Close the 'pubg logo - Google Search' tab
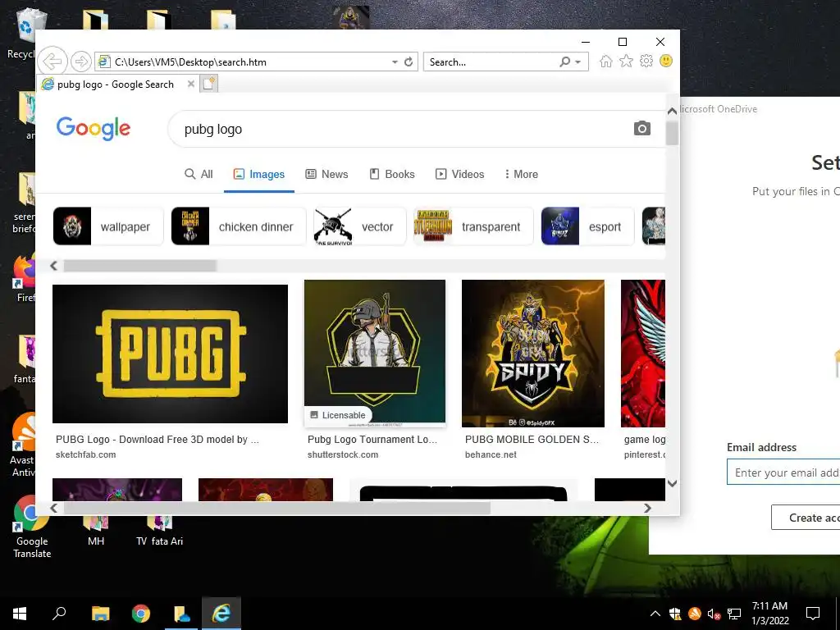The height and width of the screenshot is (630, 840). (x=190, y=84)
